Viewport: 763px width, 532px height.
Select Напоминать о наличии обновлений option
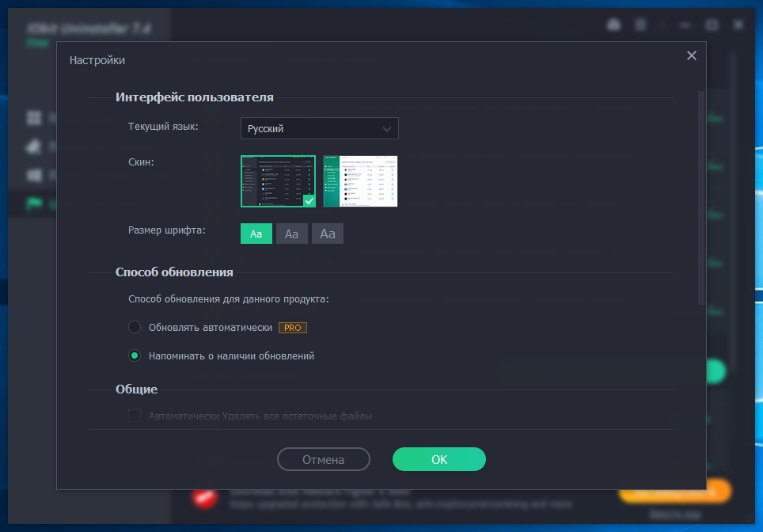point(135,355)
